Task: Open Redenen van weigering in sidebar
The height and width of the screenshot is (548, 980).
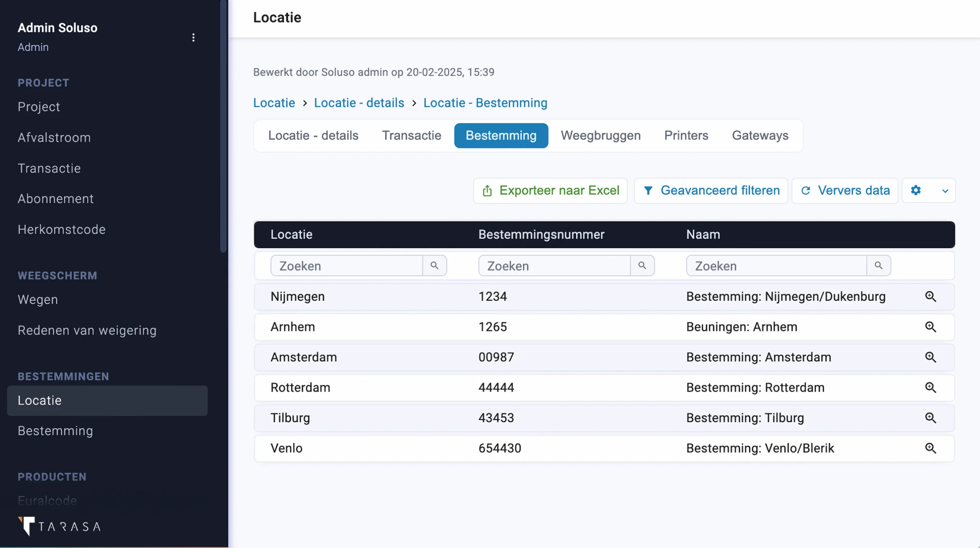Action: click(87, 330)
